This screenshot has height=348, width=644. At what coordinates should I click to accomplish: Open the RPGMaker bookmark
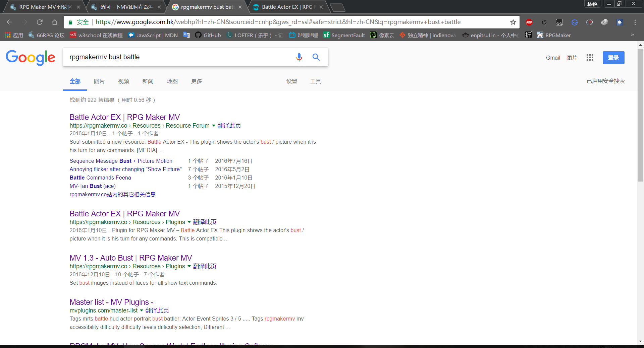point(554,35)
